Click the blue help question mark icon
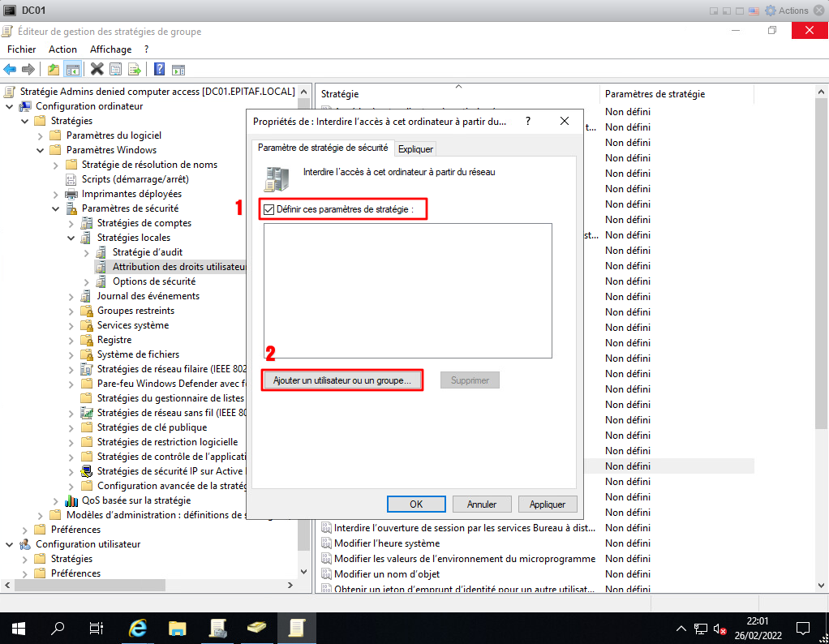The width and height of the screenshot is (829, 644). pos(159,69)
